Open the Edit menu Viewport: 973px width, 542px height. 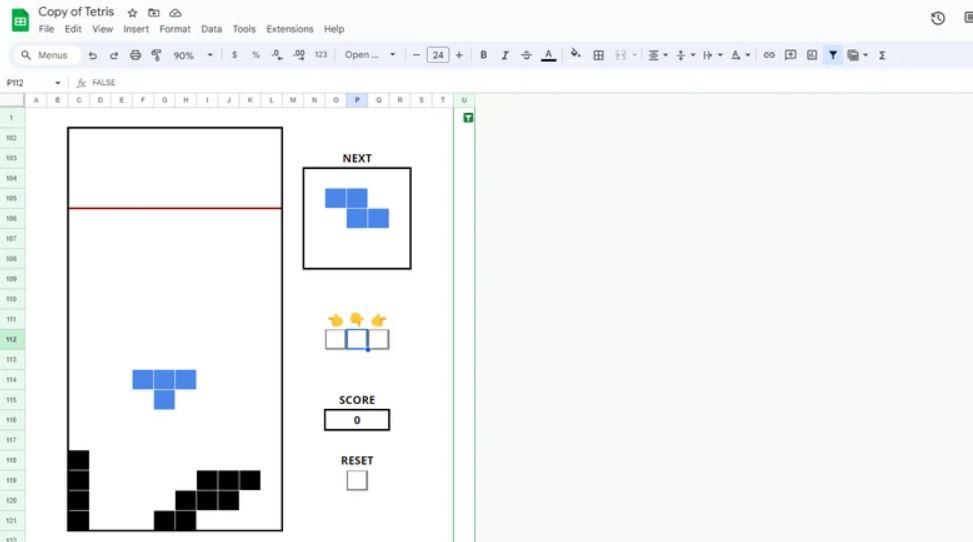pyautogui.click(x=73, y=29)
